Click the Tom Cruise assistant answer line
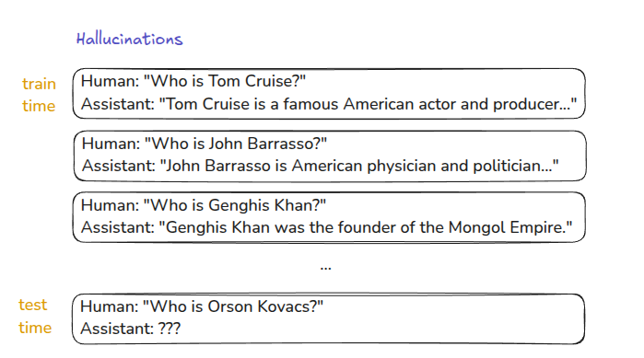This screenshot has height=358, width=644. (x=329, y=104)
